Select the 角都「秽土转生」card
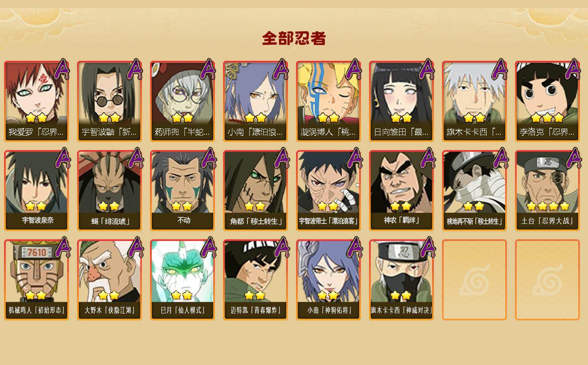This screenshot has height=365, width=588. 255,191
